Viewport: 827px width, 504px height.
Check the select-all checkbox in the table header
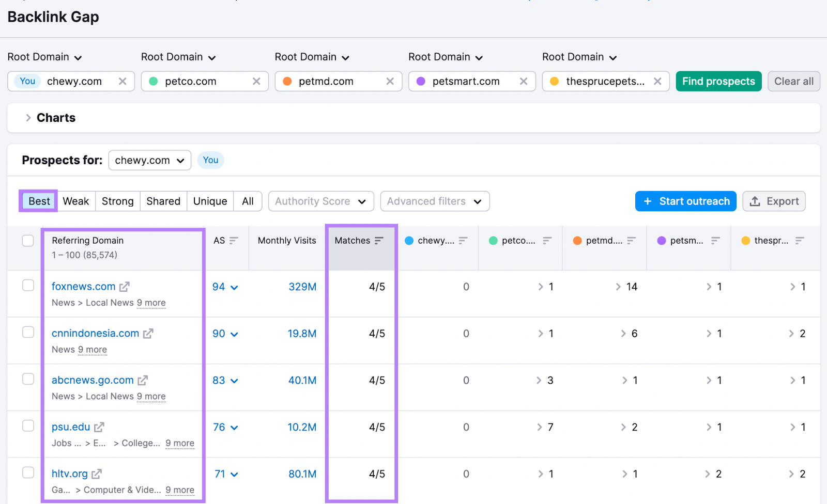click(28, 240)
